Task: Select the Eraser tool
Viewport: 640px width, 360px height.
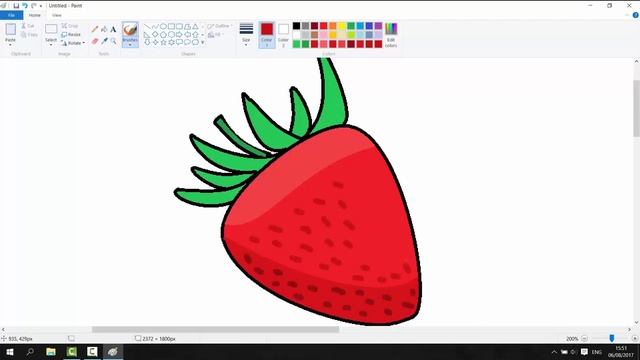Action: (x=95, y=41)
